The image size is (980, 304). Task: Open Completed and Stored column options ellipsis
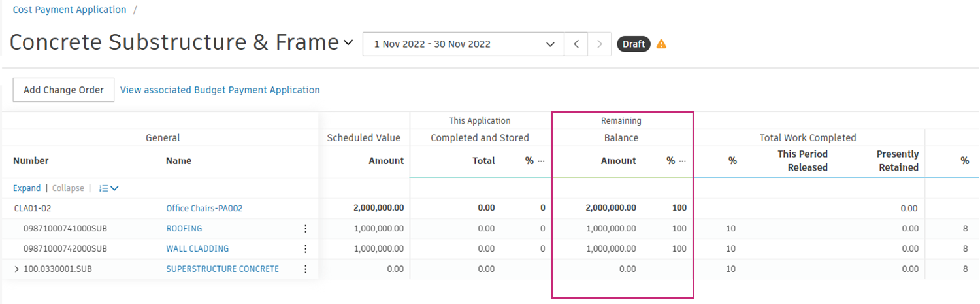click(x=541, y=161)
